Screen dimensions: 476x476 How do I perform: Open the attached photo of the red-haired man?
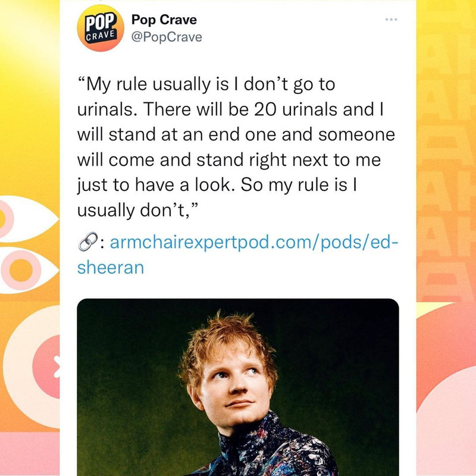coord(237,387)
